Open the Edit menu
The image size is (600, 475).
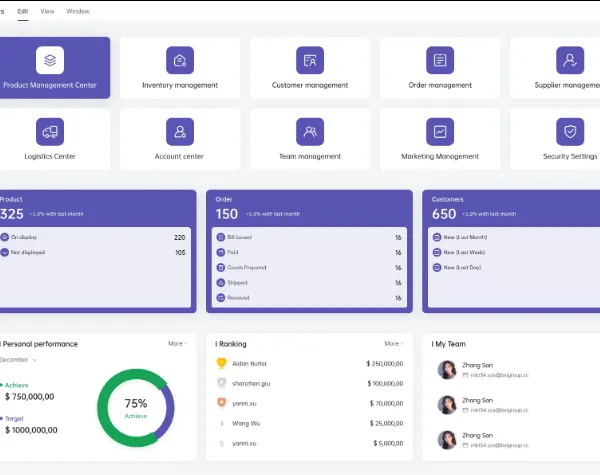23,11
